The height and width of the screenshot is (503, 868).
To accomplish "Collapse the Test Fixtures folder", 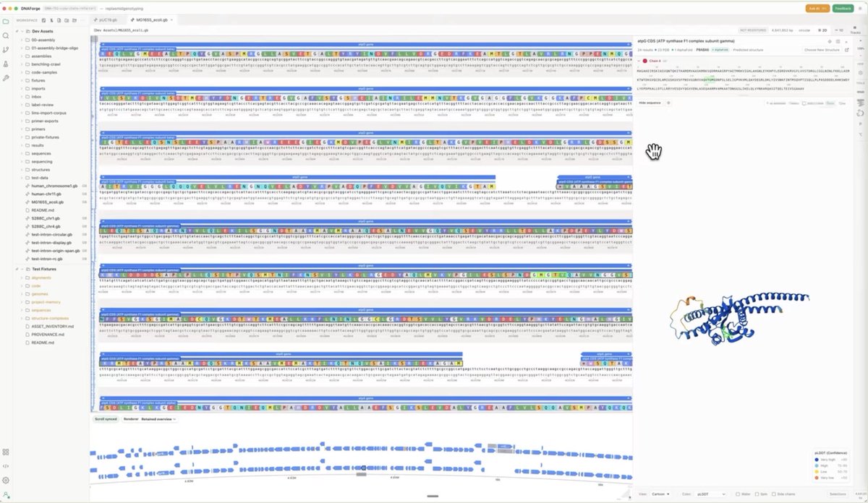I will (22, 269).
